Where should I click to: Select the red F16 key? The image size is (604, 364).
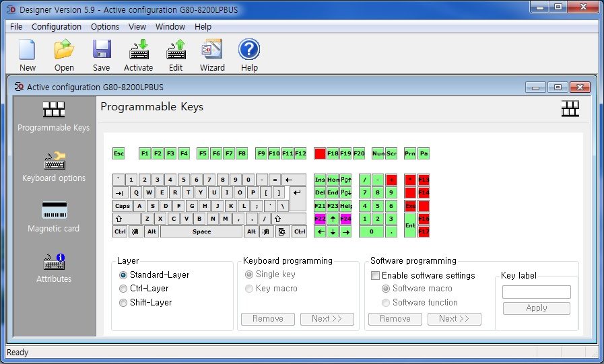(x=424, y=219)
